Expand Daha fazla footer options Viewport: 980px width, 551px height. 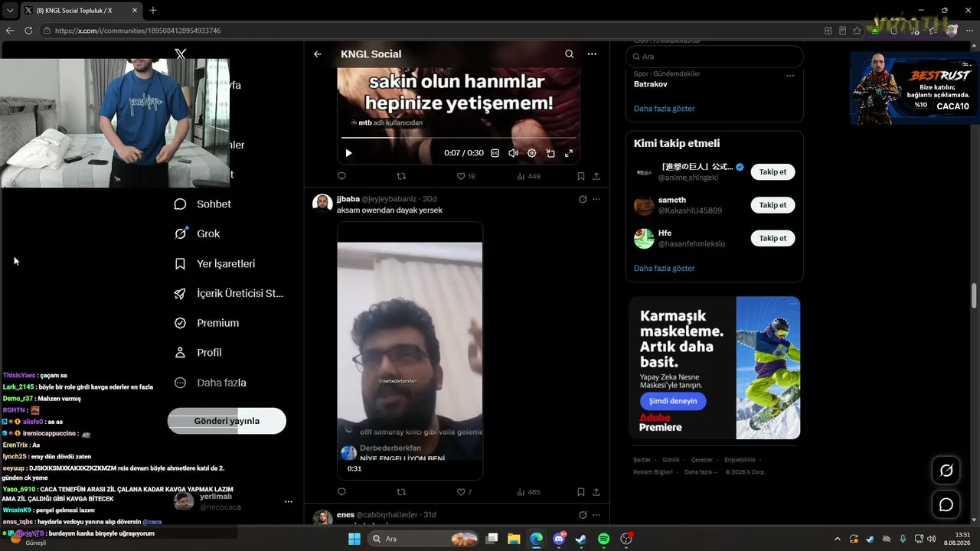(x=701, y=472)
